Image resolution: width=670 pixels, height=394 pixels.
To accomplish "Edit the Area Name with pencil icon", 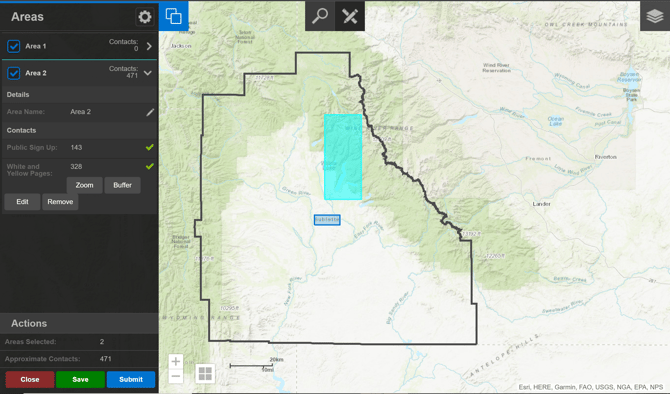I will [x=150, y=112].
